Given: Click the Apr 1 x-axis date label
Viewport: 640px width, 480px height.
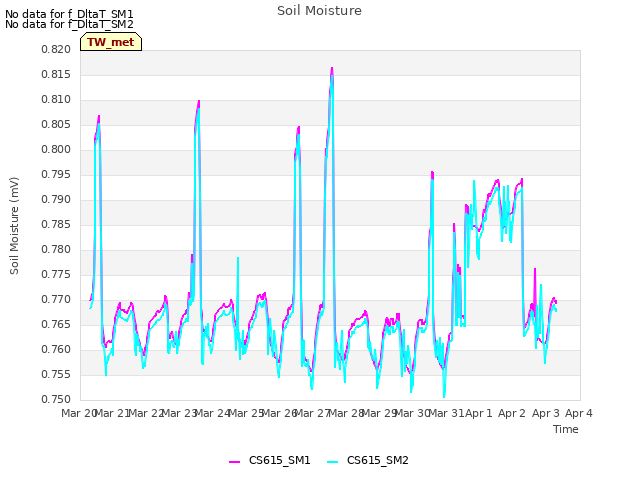Looking at the screenshot, I should (479, 413).
